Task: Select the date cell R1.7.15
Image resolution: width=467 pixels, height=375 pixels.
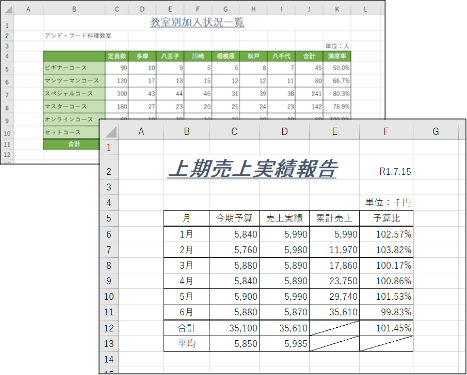Action: coord(395,171)
